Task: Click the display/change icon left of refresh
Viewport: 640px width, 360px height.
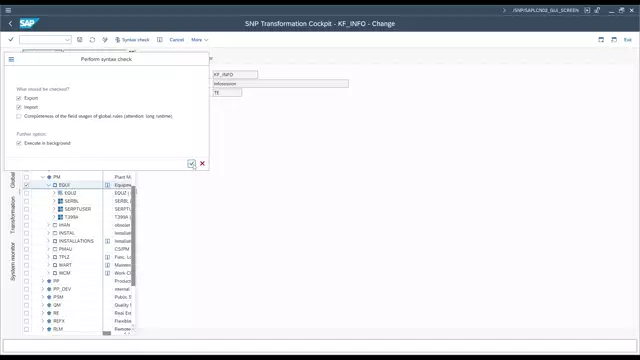Action: pos(80,40)
